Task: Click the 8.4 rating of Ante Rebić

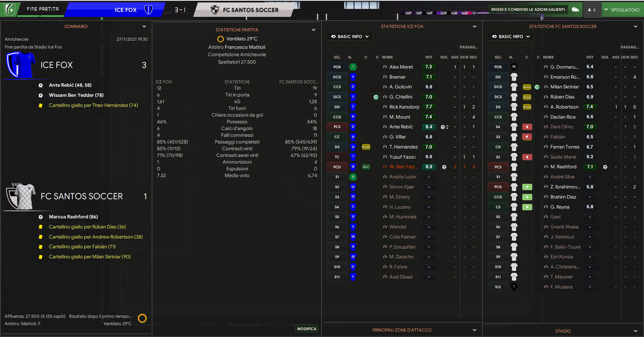Action: 429,127
